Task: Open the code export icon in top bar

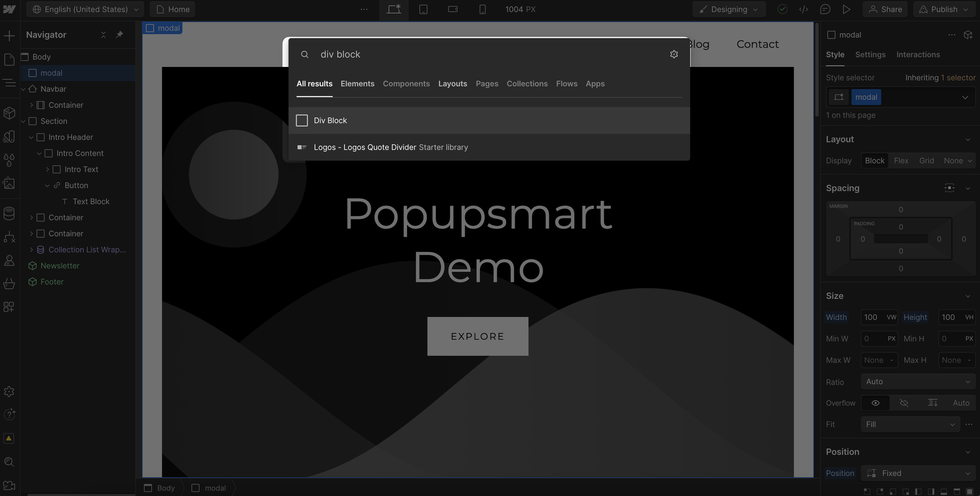Action: coord(804,10)
